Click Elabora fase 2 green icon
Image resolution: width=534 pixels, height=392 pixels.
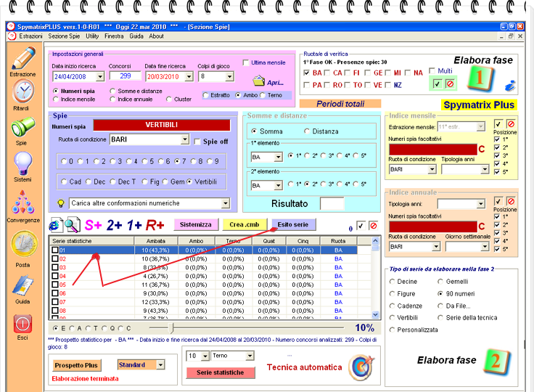[496, 361]
